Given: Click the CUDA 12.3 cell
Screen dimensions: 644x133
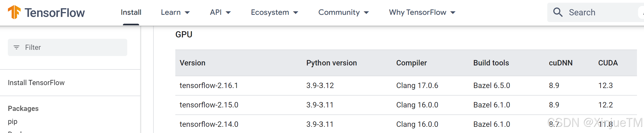Looking at the screenshot, I should [605, 86].
